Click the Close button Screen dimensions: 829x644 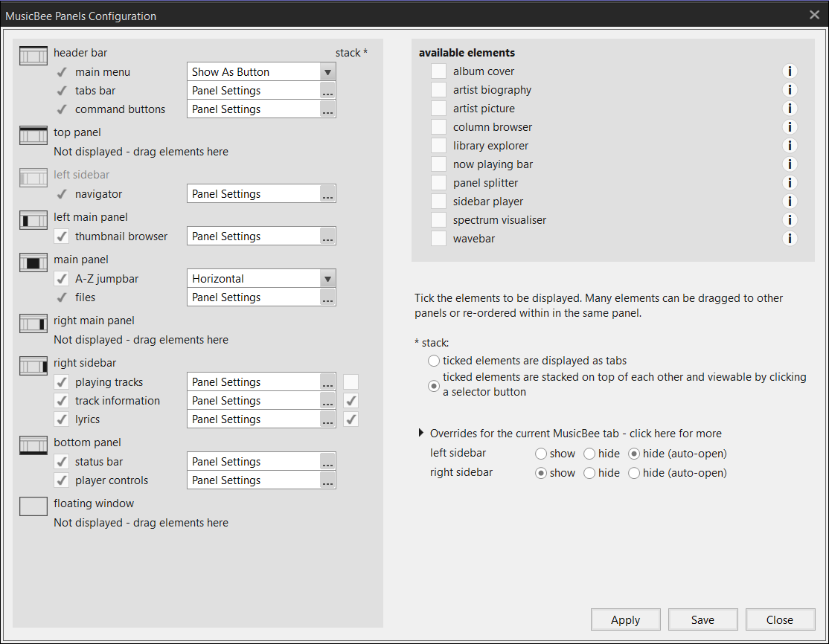tap(780, 619)
